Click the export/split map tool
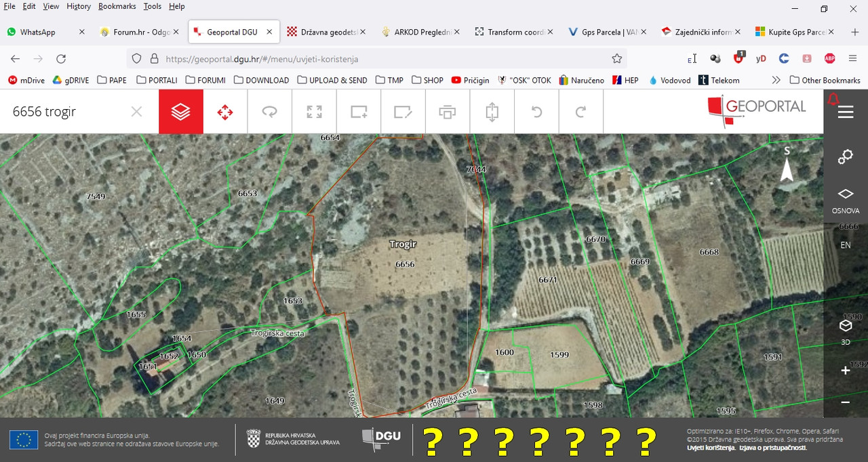868x462 pixels. (492, 112)
